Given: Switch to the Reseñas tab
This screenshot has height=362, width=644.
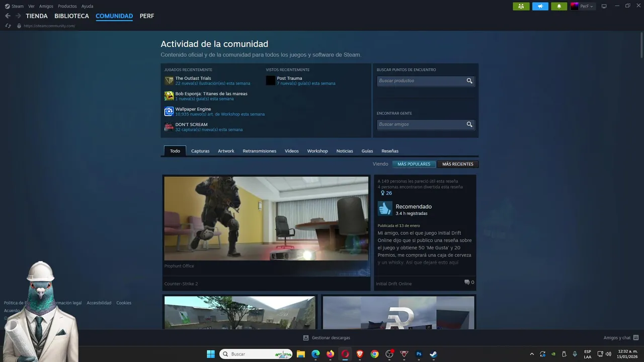Looking at the screenshot, I should [390, 151].
